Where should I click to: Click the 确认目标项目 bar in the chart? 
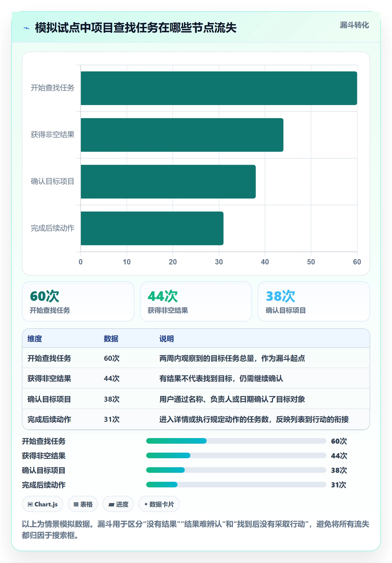168,182
